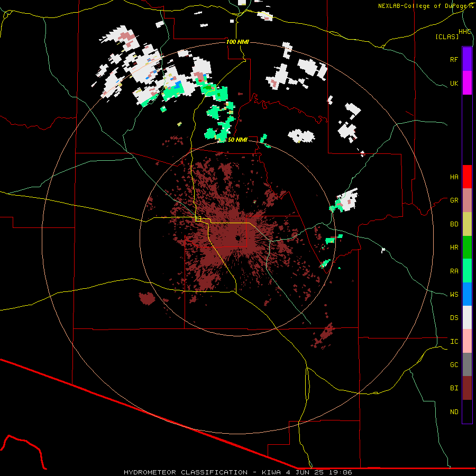
Task: Click the RA light green legend swatch
Action: click(467, 271)
